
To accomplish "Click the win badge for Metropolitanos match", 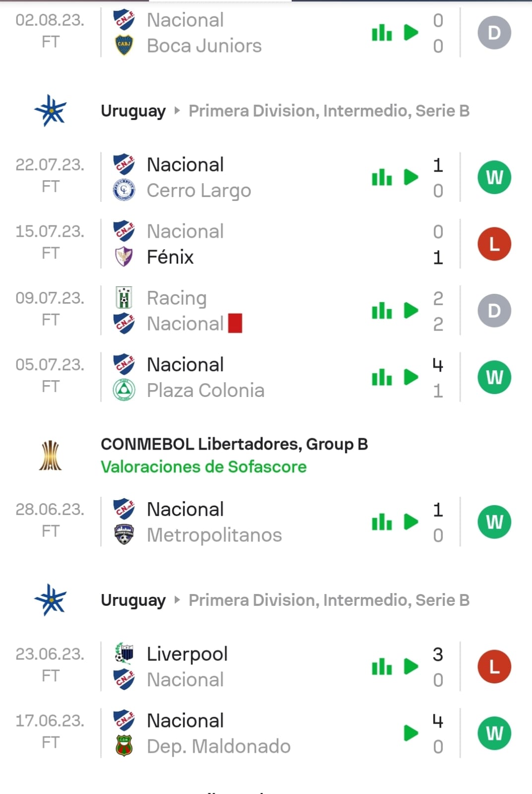I will (x=494, y=522).
